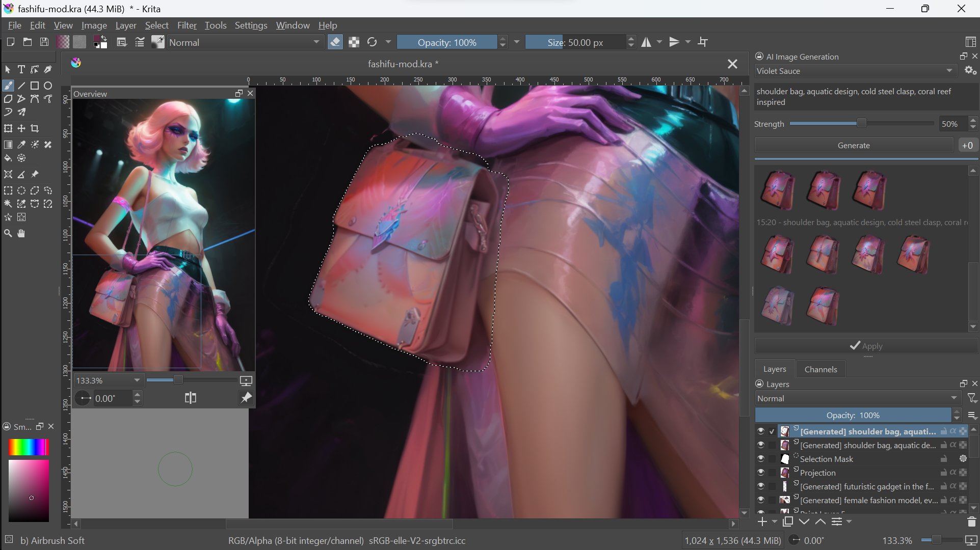The height and width of the screenshot is (550, 980).
Task: Hide the Selection Mask layer
Action: click(761, 459)
